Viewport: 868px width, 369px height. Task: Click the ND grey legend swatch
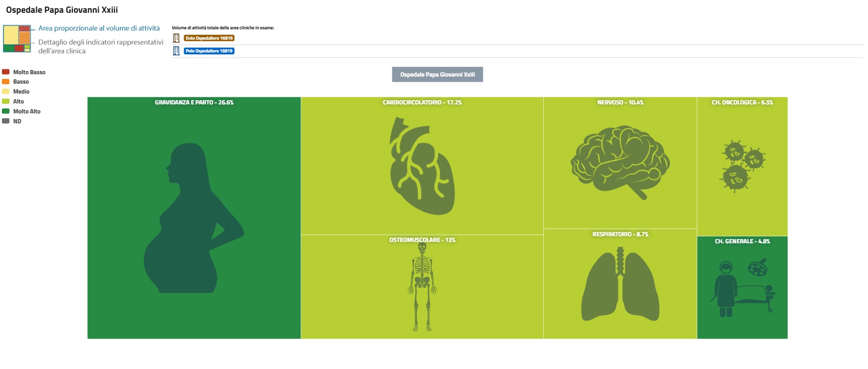click(6, 121)
